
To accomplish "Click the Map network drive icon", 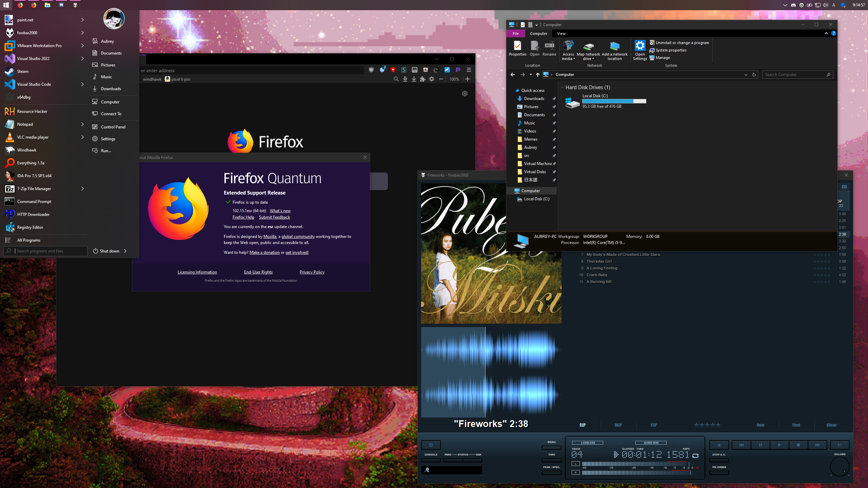I will tap(588, 47).
